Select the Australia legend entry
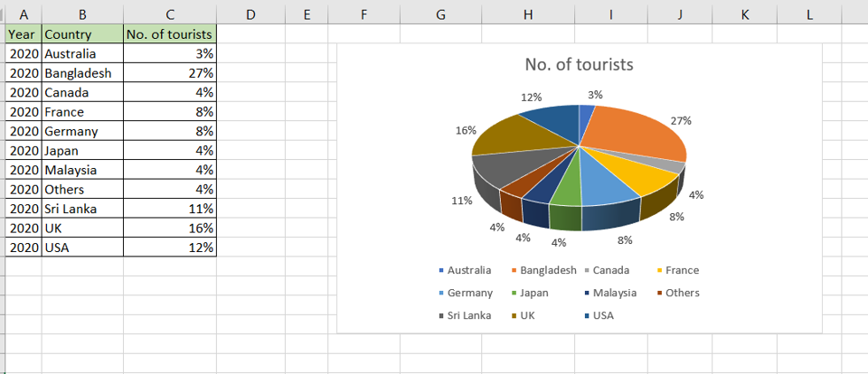This screenshot has height=374, width=868. pyautogui.click(x=465, y=270)
